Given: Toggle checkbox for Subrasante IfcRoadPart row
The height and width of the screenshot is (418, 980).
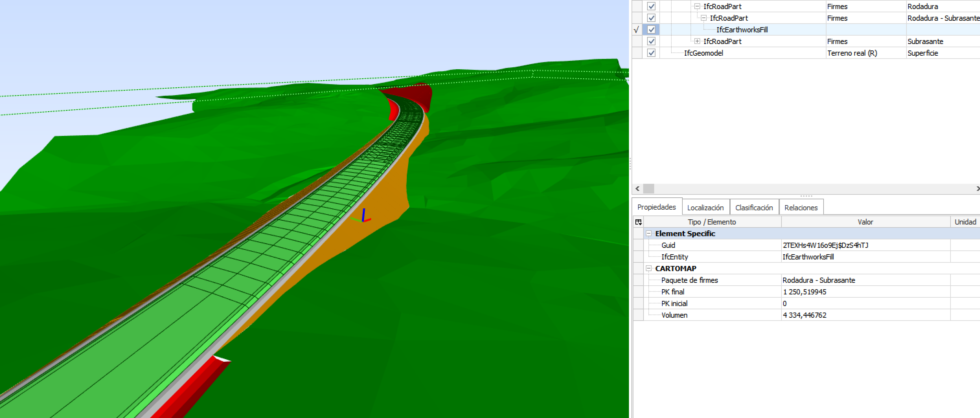Looking at the screenshot, I should (651, 41).
